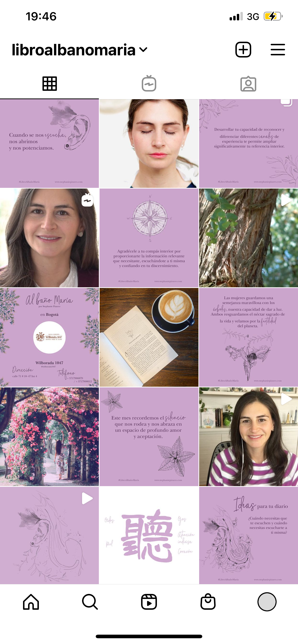Open the compass 'compás interior' post
The width and height of the screenshot is (298, 644).
click(x=149, y=238)
